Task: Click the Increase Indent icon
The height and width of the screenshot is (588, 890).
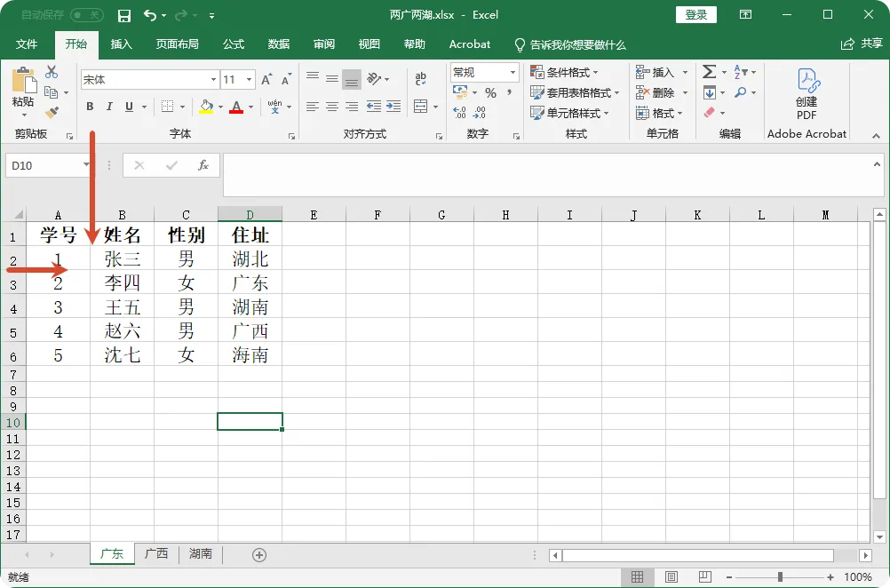Action: click(x=393, y=106)
